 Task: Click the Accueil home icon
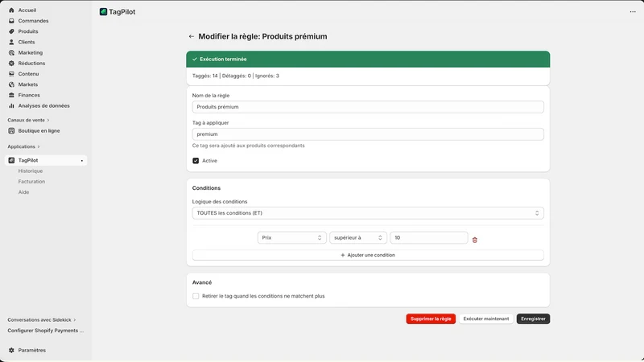click(11, 10)
